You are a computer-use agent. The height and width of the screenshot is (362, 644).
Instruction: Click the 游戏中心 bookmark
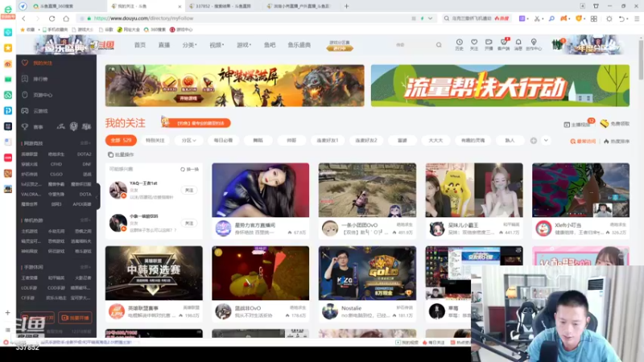click(181, 30)
